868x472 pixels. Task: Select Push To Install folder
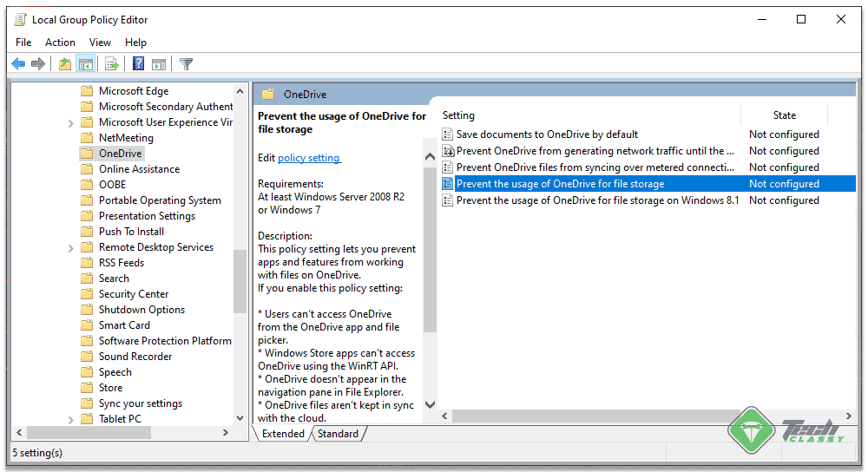point(132,232)
